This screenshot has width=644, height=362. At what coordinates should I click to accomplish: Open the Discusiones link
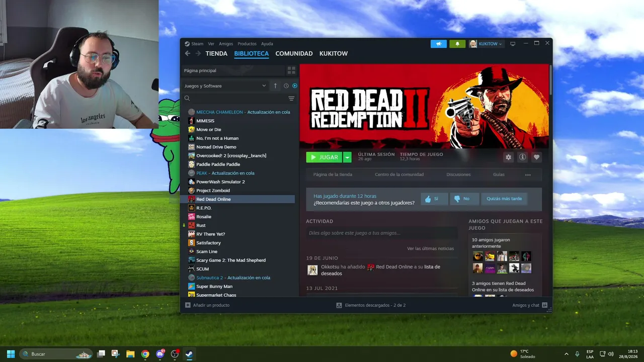tap(459, 174)
